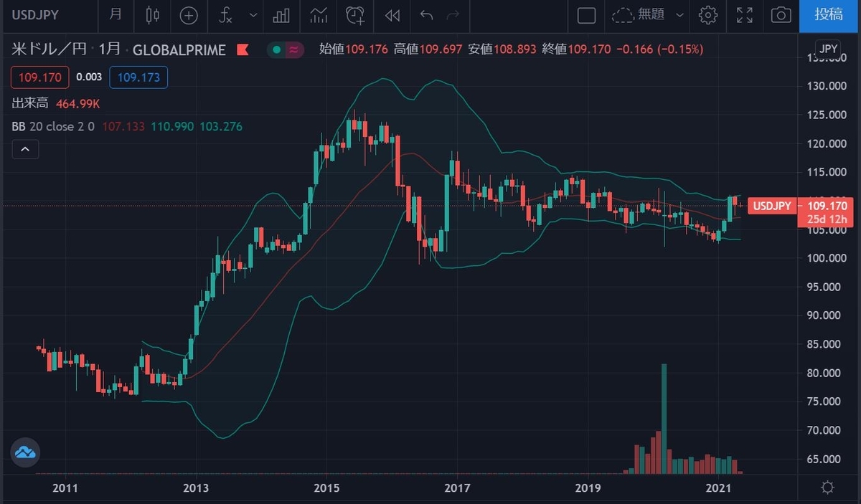Image resolution: width=861 pixels, height=504 pixels.
Task: Click the GLOBALPRIME exchange name
Action: pyautogui.click(x=179, y=49)
